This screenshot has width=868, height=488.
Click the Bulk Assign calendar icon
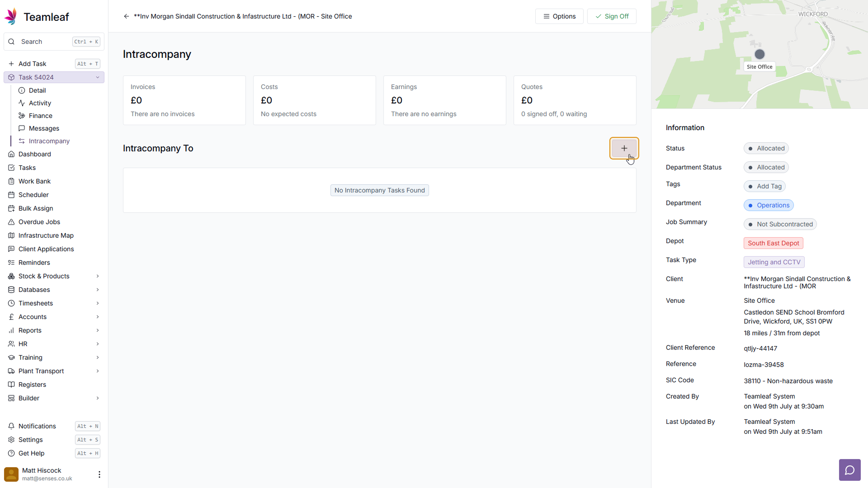tap(11, 208)
